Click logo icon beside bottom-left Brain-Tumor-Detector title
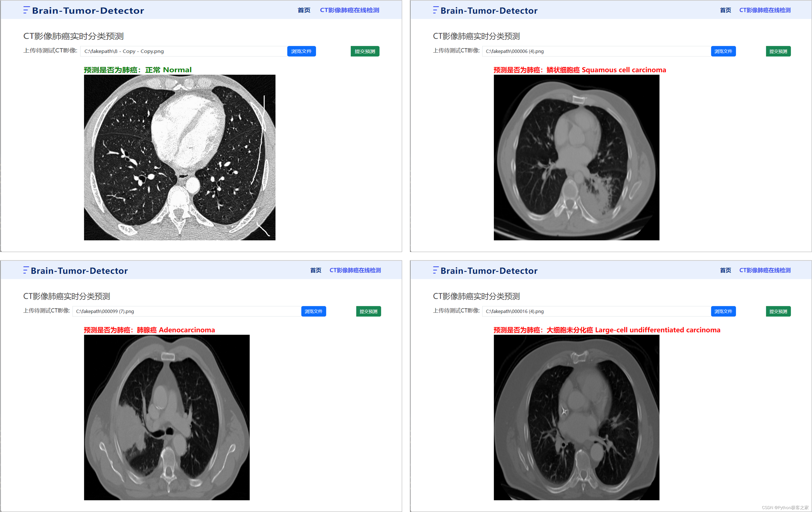812x512 pixels. pyautogui.click(x=26, y=270)
